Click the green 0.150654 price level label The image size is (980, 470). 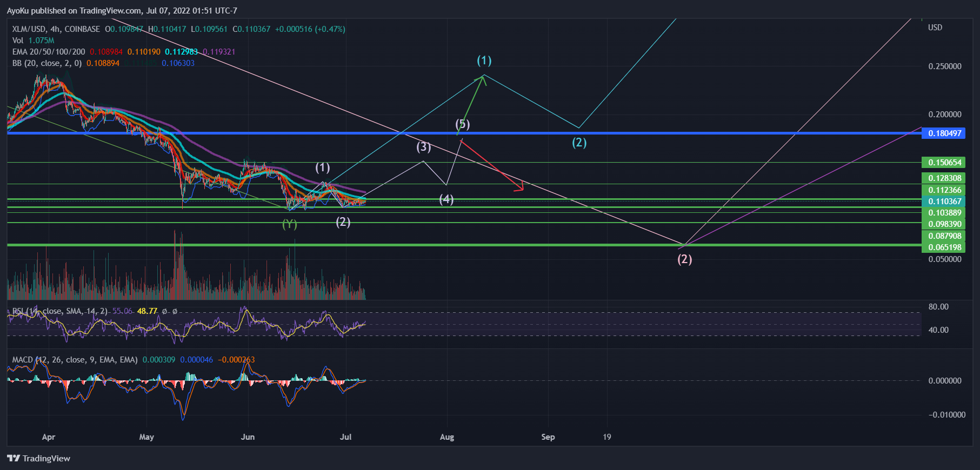tap(943, 163)
